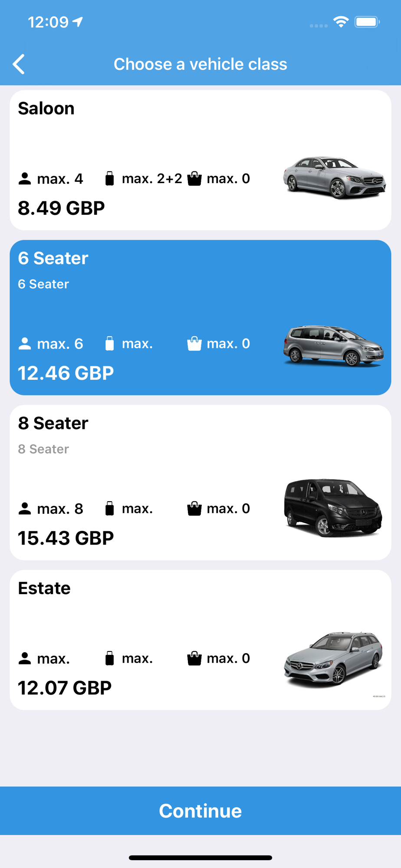Click the suitcase icon in 8 Seater card
The image size is (401, 868).
(110, 508)
